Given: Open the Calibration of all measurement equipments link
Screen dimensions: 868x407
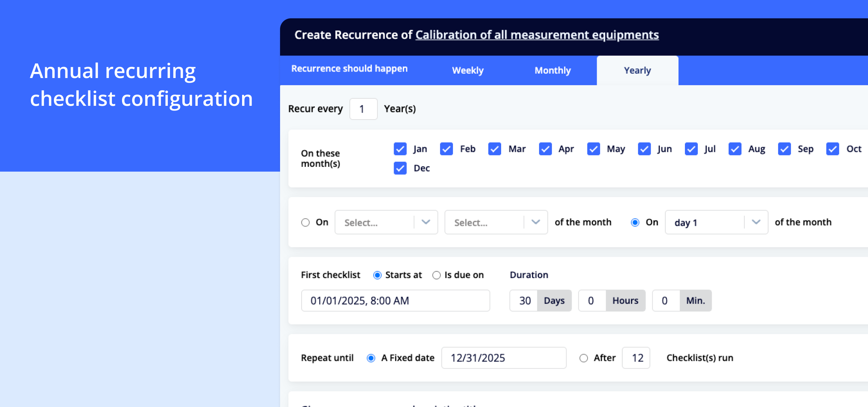Looking at the screenshot, I should [x=537, y=35].
